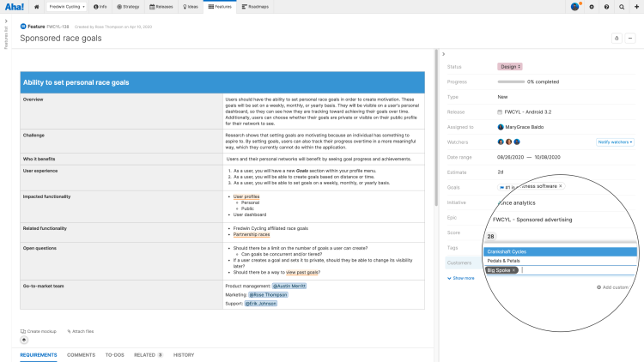Expand the features list sidebar chevron
Screen dimensions: 644x362
pos(6,21)
